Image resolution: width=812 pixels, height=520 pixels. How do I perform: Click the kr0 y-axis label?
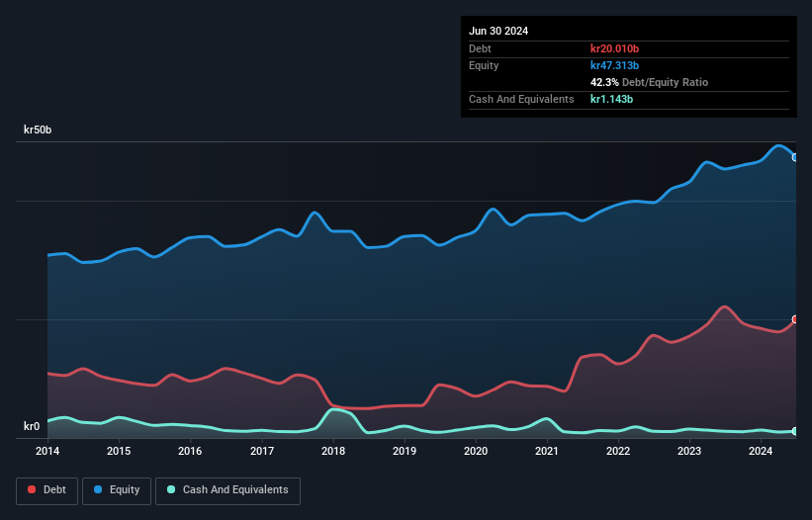32,427
